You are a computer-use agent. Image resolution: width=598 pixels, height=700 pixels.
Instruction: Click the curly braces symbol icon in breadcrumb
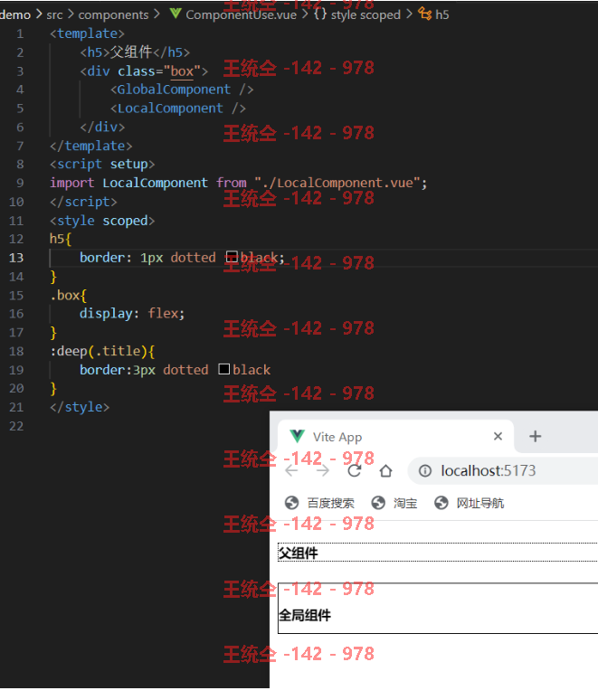click(319, 14)
